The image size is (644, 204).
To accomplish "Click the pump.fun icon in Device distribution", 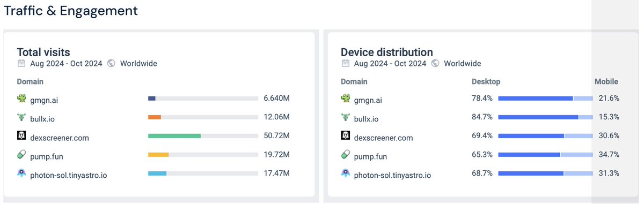I will [346, 155].
